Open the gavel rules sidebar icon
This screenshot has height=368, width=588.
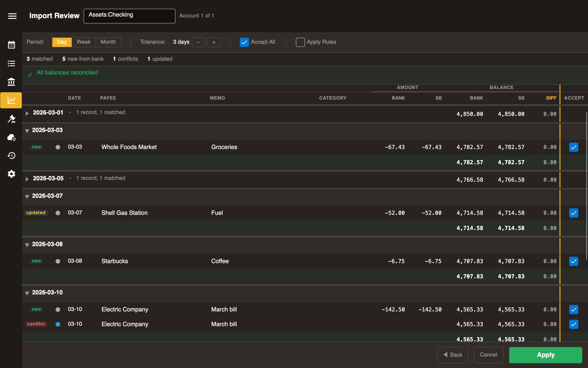coord(11,118)
